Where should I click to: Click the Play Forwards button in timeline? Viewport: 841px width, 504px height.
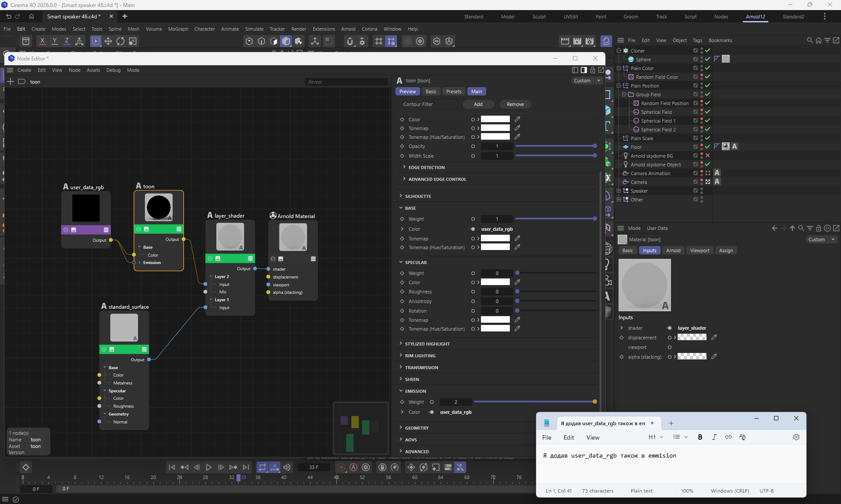(x=209, y=468)
